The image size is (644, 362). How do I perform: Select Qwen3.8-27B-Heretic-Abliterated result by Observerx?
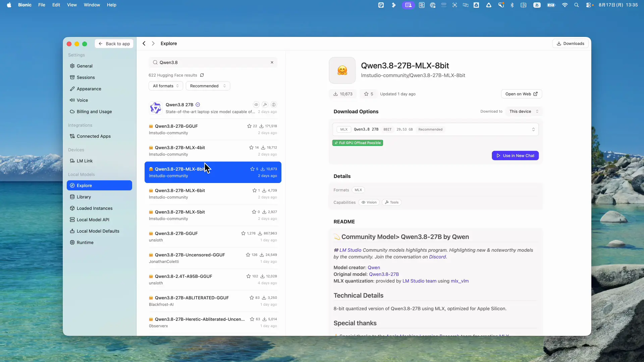click(213, 322)
